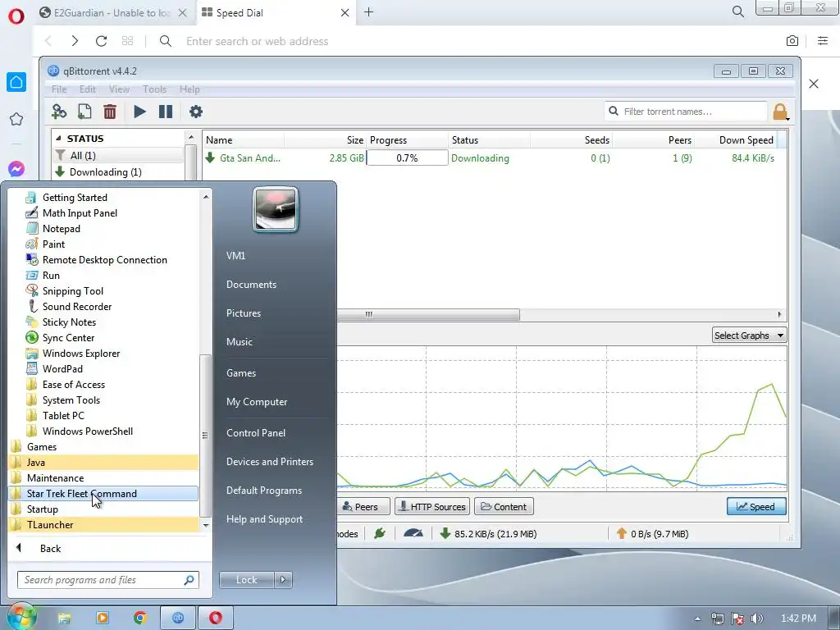Screen dimensions: 840x630
Task: Open Devices and Printers
Action: 269,461
